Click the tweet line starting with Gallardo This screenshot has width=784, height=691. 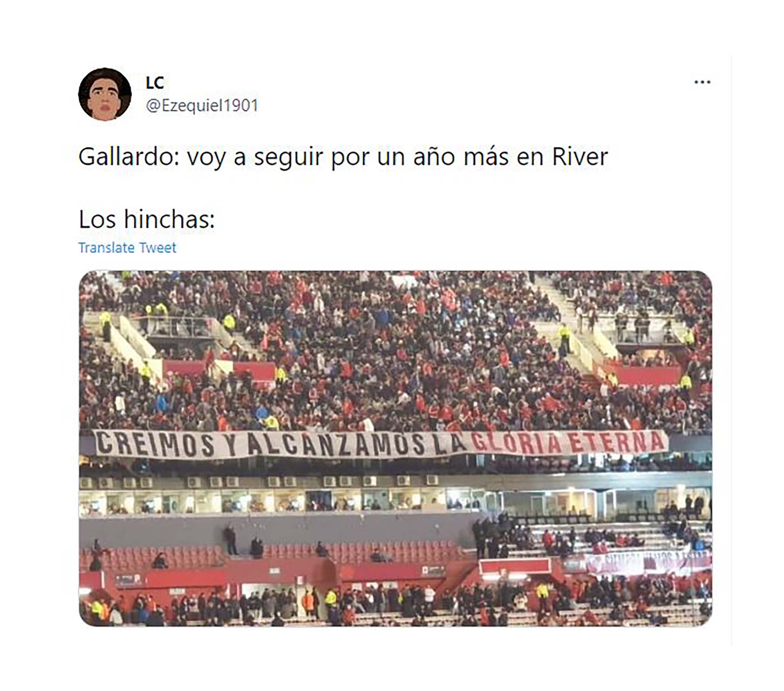tap(343, 156)
